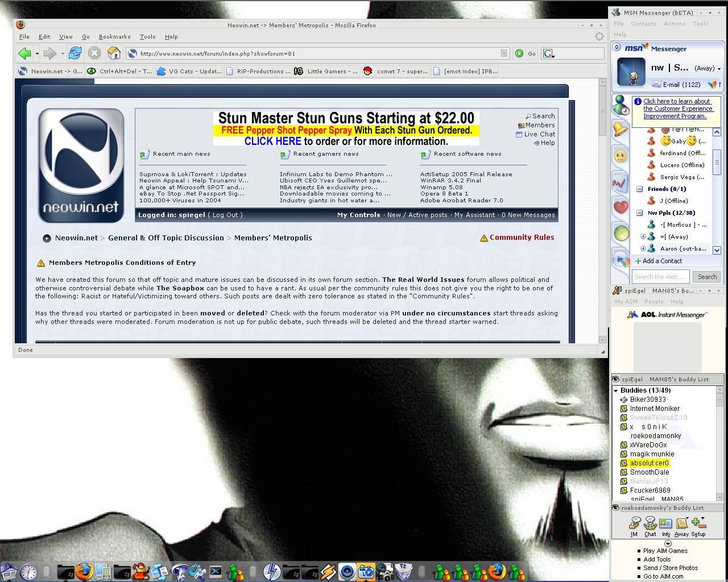Open AIM's IM icon

point(634,526)
